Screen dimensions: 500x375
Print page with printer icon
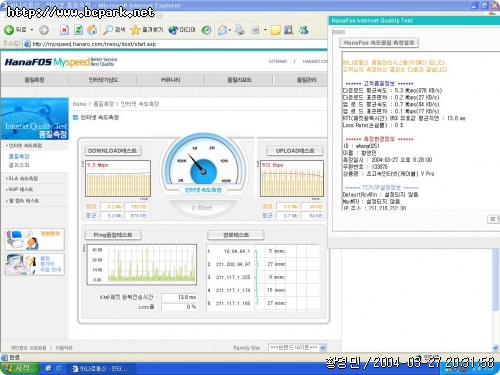[239, 30]
